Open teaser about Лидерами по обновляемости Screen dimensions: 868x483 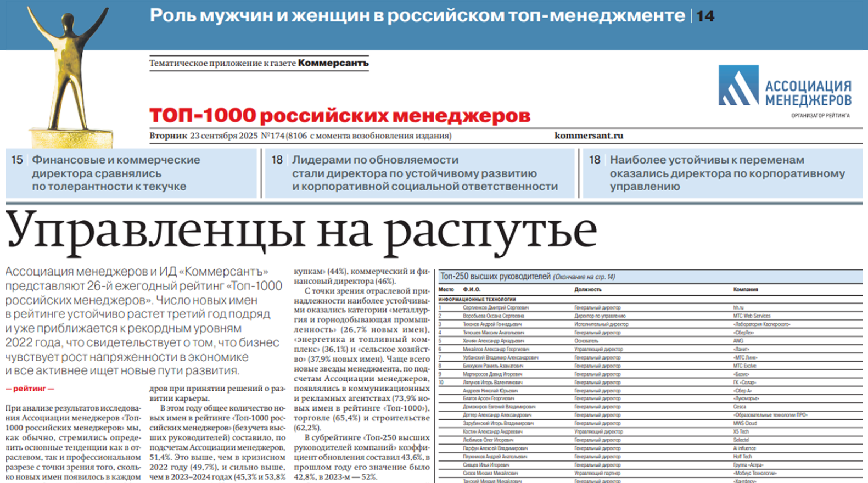(x=424, y=173)
